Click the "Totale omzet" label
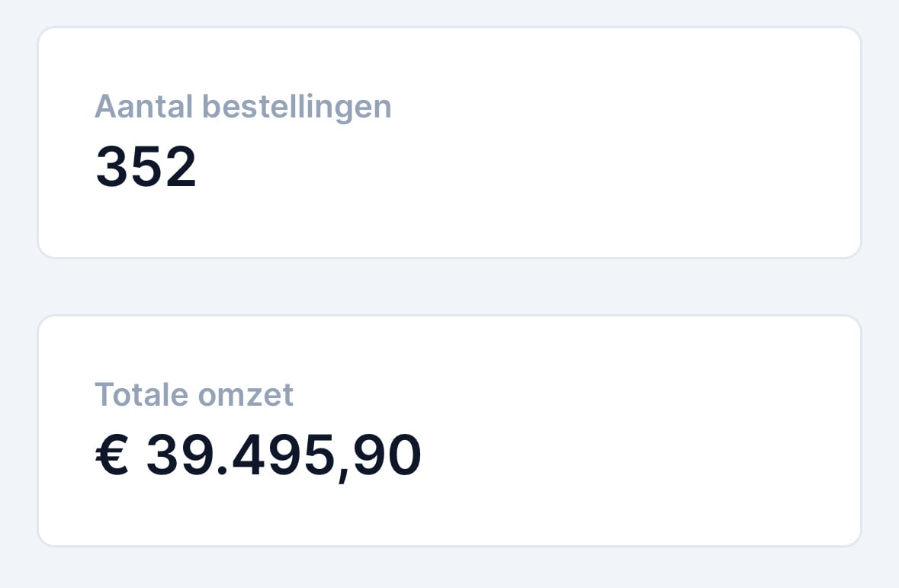 [194, 395]
